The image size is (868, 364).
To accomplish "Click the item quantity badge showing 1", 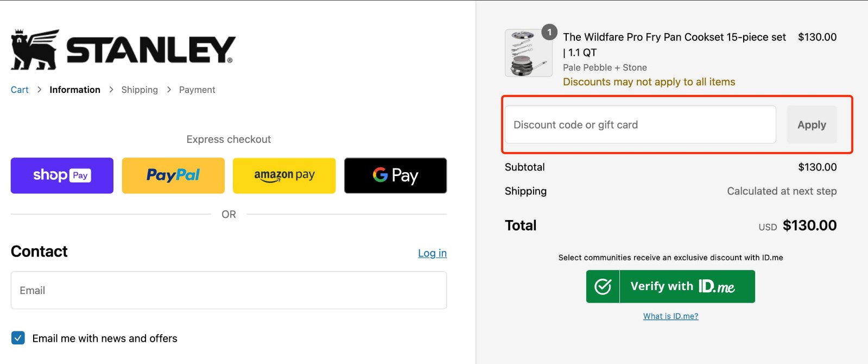I will point(549,32).
